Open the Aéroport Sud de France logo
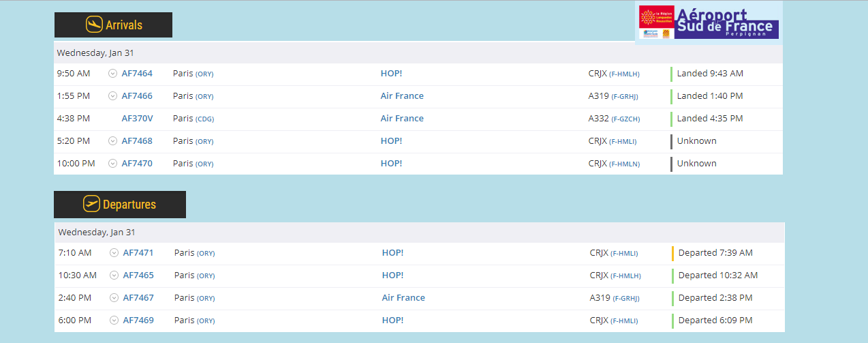 [709, 22]
